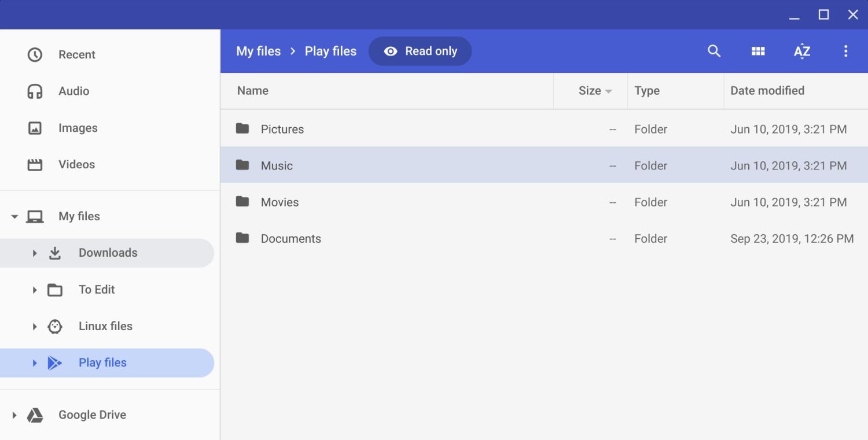The height and width of the screenshot is (440, 868).
Task: Expand the Linux files arrow
Action: click(x=35, y=327)
